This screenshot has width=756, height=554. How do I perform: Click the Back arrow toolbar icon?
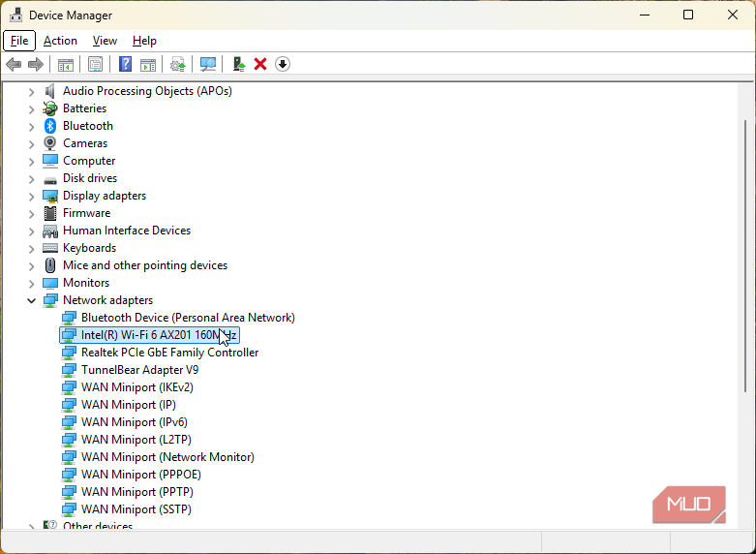tap(14, 64)
